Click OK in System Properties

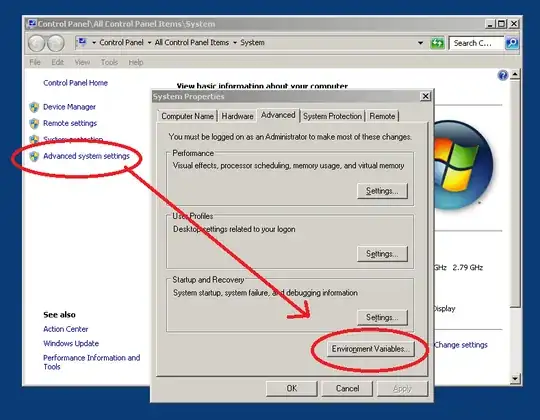(x=292, y=389)
